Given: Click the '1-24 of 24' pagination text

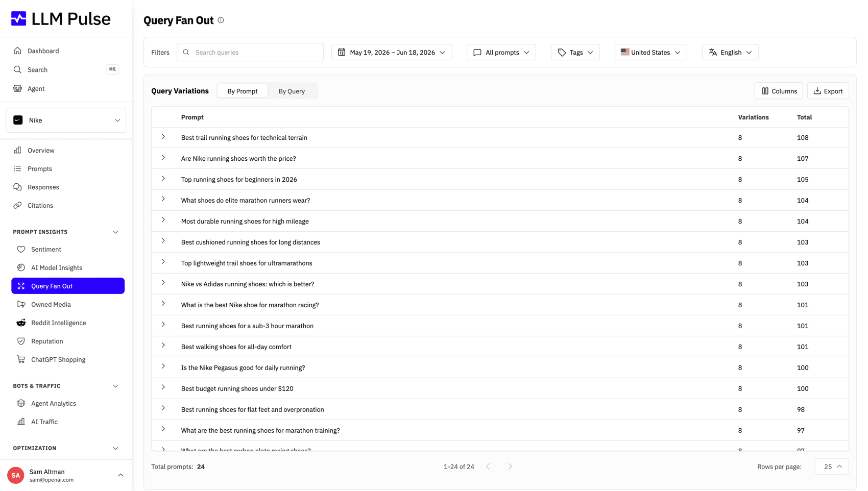Looking at the screenshot, I should click(459, 467).
